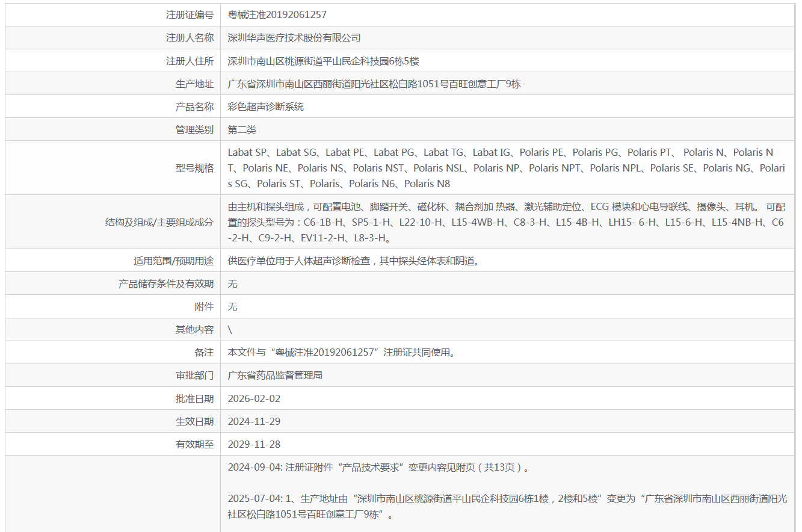Click the Labat SP model name
Image resolution: width=802 pixels, height=532 pixels.
(x=247, y=152)
